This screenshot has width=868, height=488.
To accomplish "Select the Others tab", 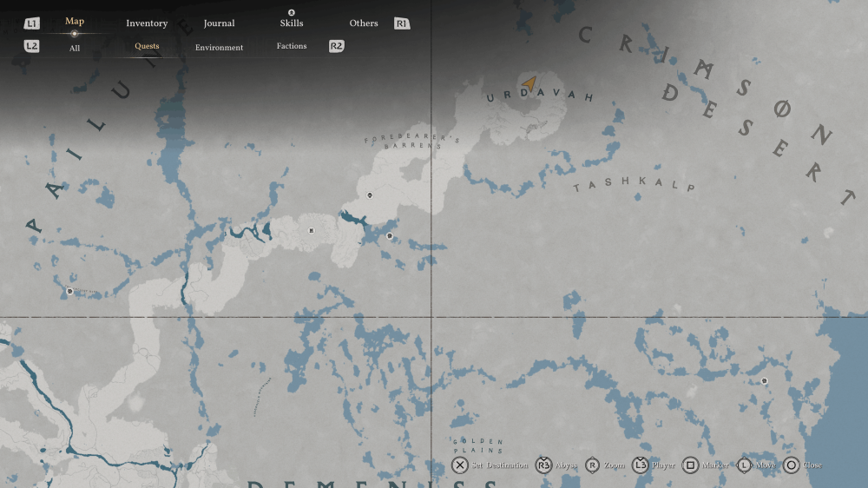I will 364,23.
